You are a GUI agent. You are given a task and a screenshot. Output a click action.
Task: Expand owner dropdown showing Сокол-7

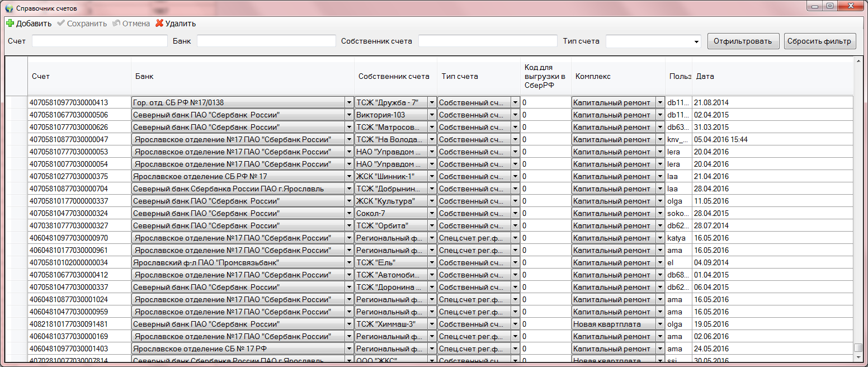coord(431,213)
